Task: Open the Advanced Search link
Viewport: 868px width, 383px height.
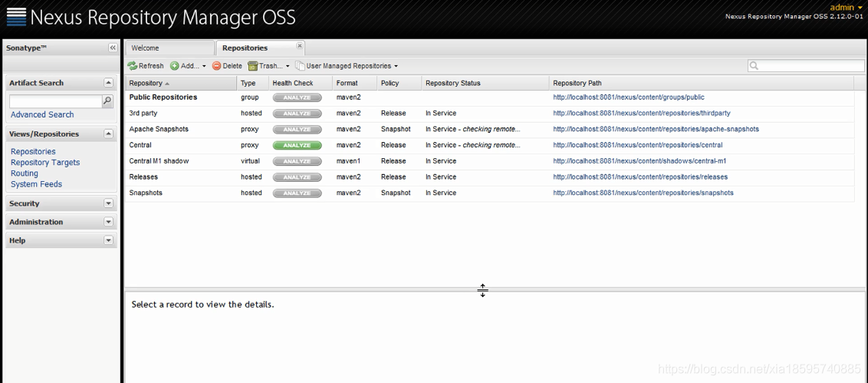Action: tap(42, 114)
